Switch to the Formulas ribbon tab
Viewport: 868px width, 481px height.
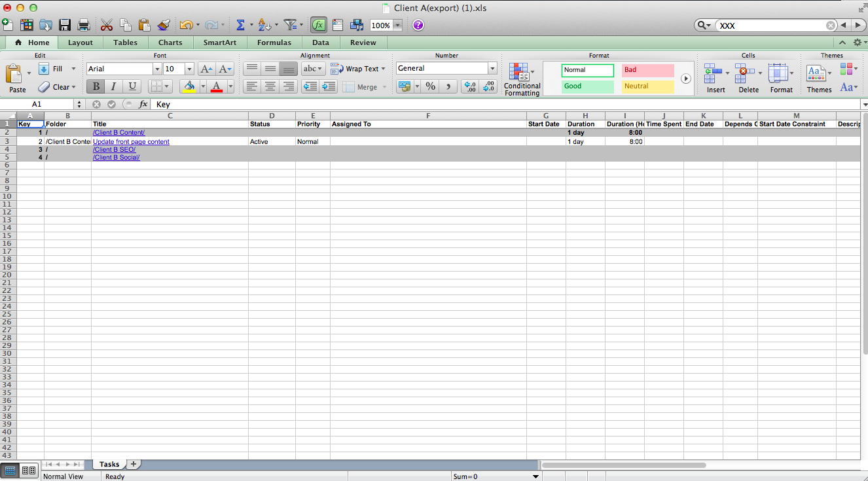(x=274, y=42)
